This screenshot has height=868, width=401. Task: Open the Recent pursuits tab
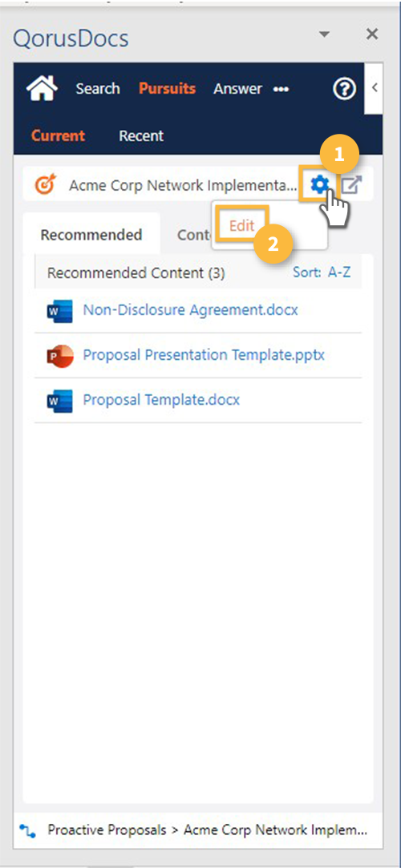(141, 135)
